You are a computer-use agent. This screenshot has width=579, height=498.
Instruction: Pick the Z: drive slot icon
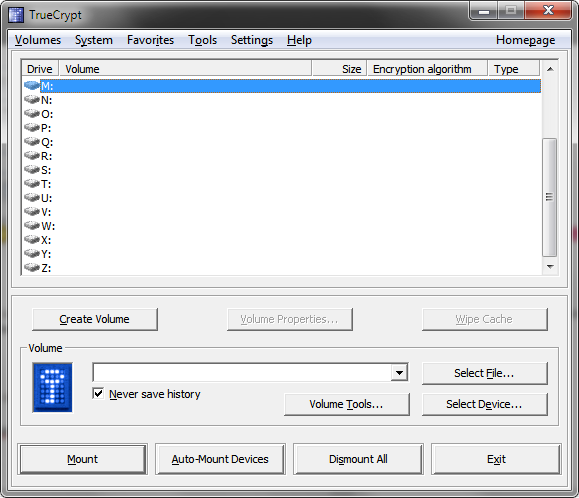click(32, 268)
